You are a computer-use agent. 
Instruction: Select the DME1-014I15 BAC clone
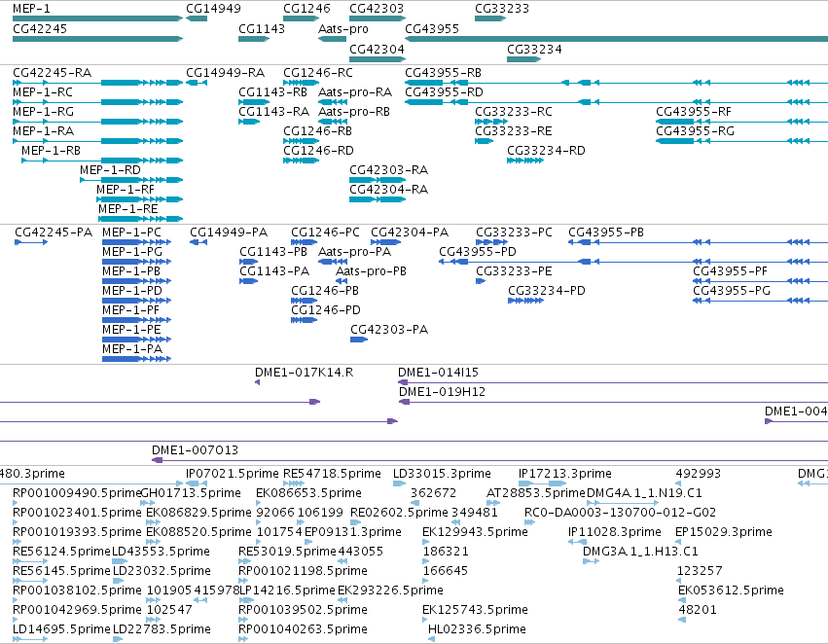(x=613, y=382)
